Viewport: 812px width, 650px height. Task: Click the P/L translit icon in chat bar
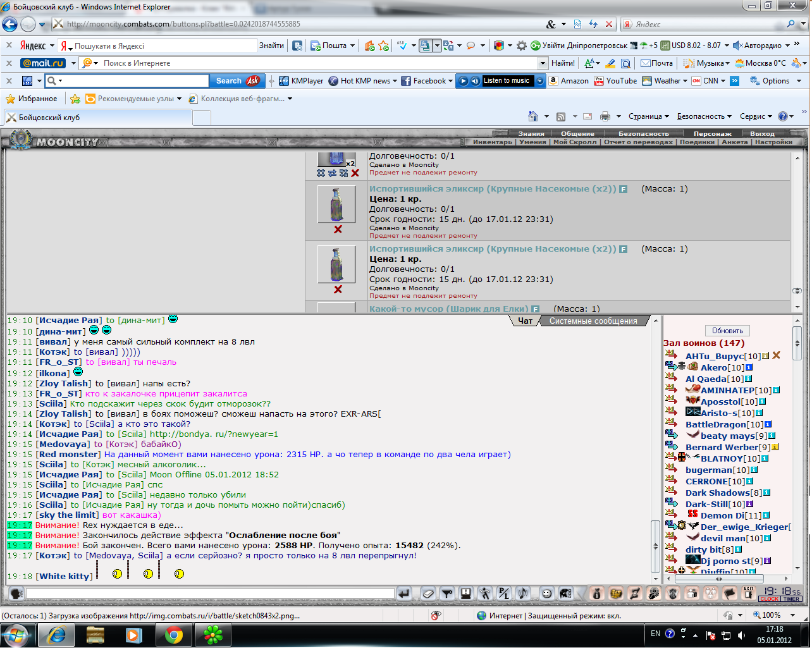pos(504,594)
